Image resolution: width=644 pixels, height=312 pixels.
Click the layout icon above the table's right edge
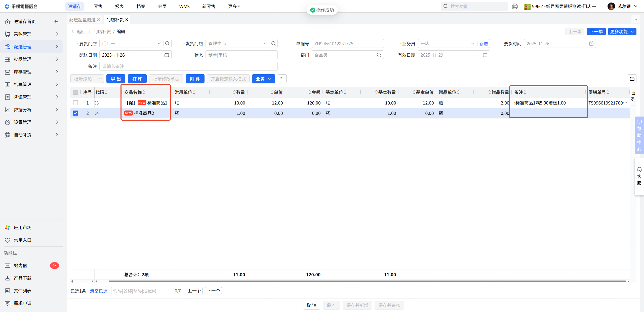point(632,79)
